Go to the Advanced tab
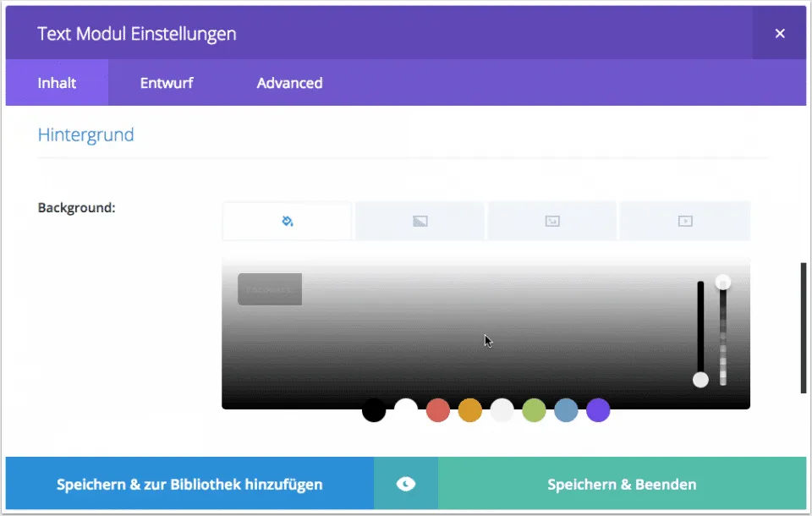Image resolution: width=812 pixels, height=516 pixels. (x=289, y=83)
